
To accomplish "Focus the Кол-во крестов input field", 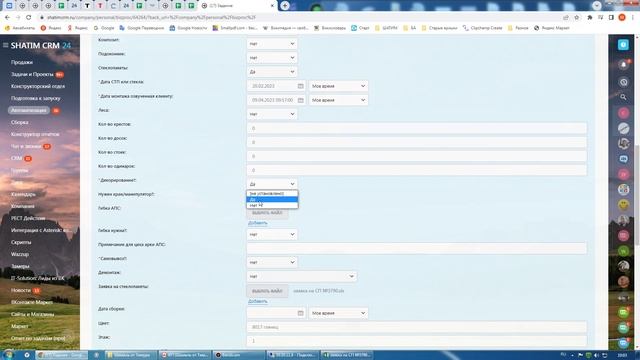I will pos(417,128).
